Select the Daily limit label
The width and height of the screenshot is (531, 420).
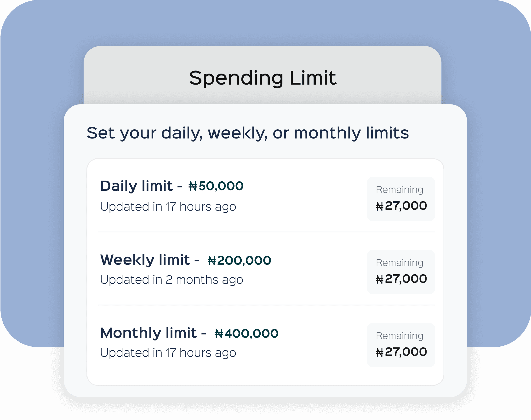click(137, 186)
